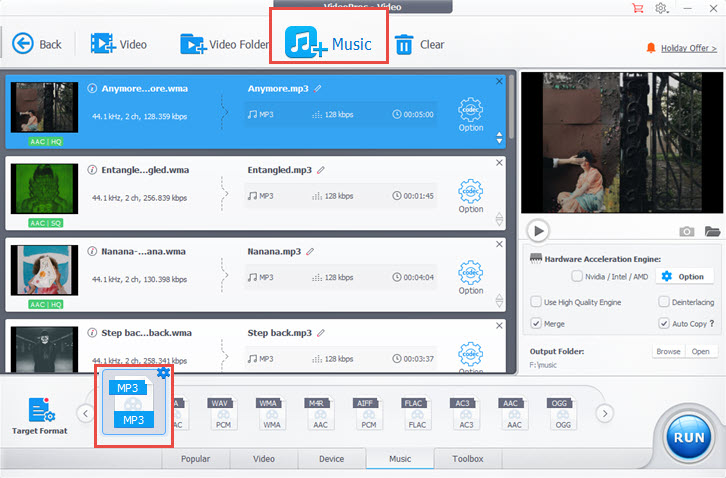Screen dimensions: 726x478
Task: Play the preview video
Action: tap(538, 231)
